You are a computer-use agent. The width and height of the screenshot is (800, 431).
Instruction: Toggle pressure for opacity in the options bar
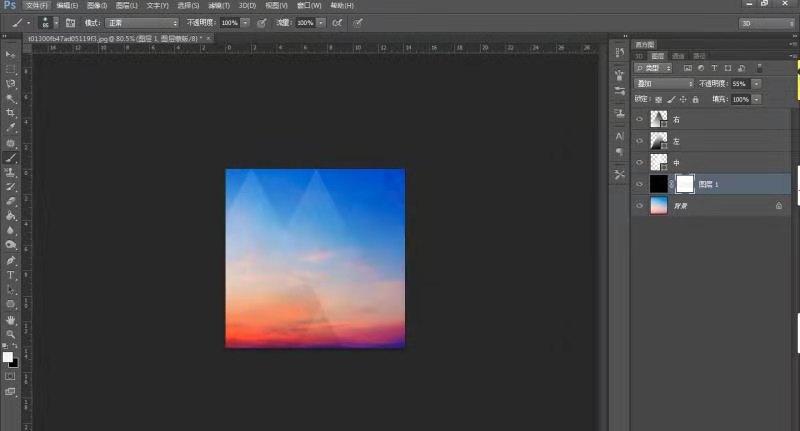(x=262, y=23)
